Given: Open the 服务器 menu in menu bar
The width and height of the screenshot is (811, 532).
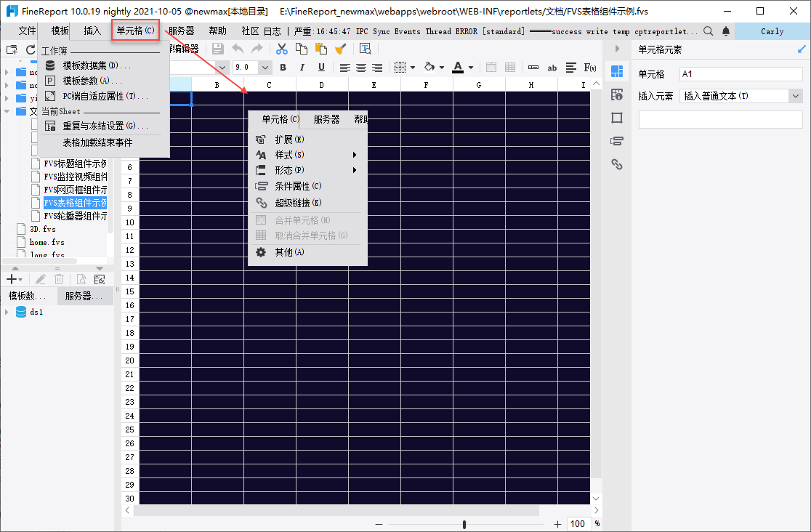Looking at the screenshot, I should [181, 31].
